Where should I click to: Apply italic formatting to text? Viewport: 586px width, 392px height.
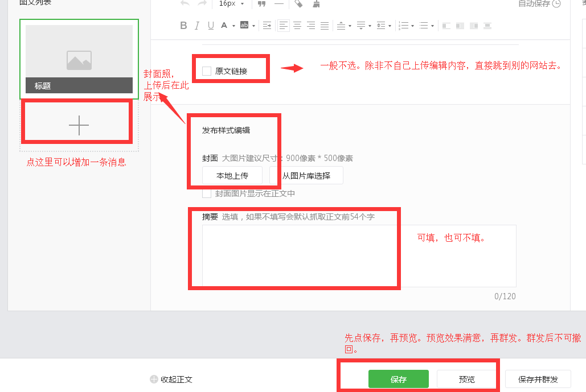pyautogui.click(x=197, y=26)
